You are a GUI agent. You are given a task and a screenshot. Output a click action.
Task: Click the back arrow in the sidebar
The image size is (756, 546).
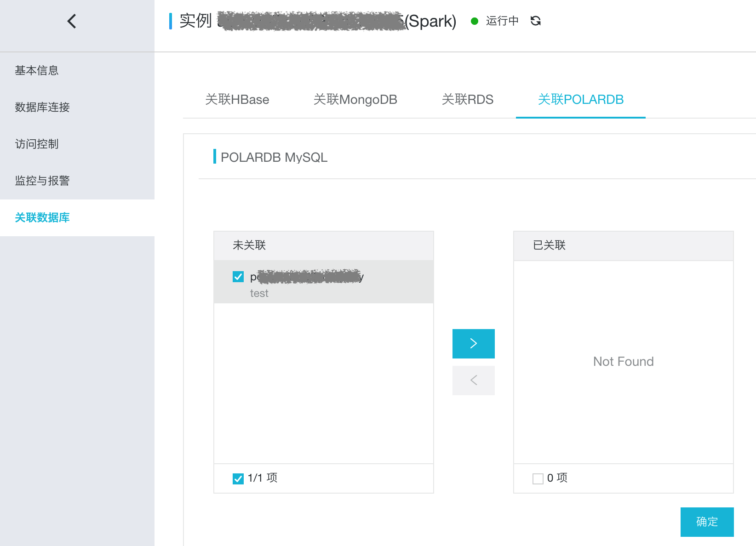point(72,21)
